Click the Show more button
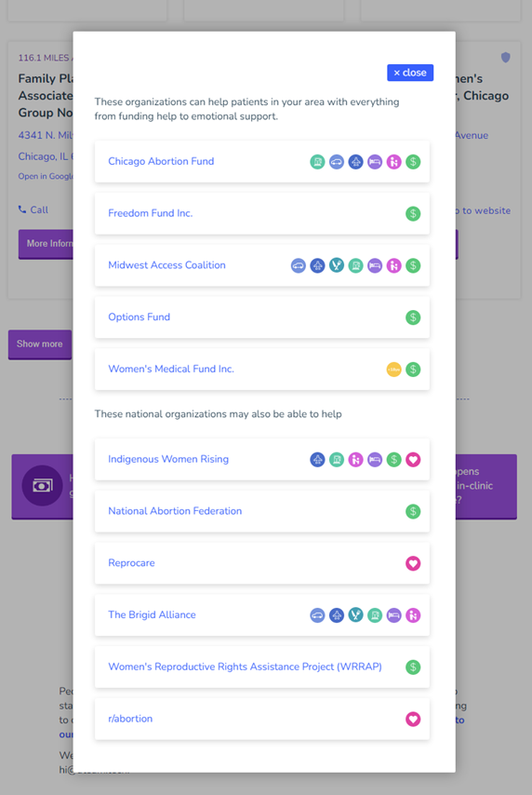The width and height of the screenshot is (532, 795). pyautogui.click(x=39, y=344)
